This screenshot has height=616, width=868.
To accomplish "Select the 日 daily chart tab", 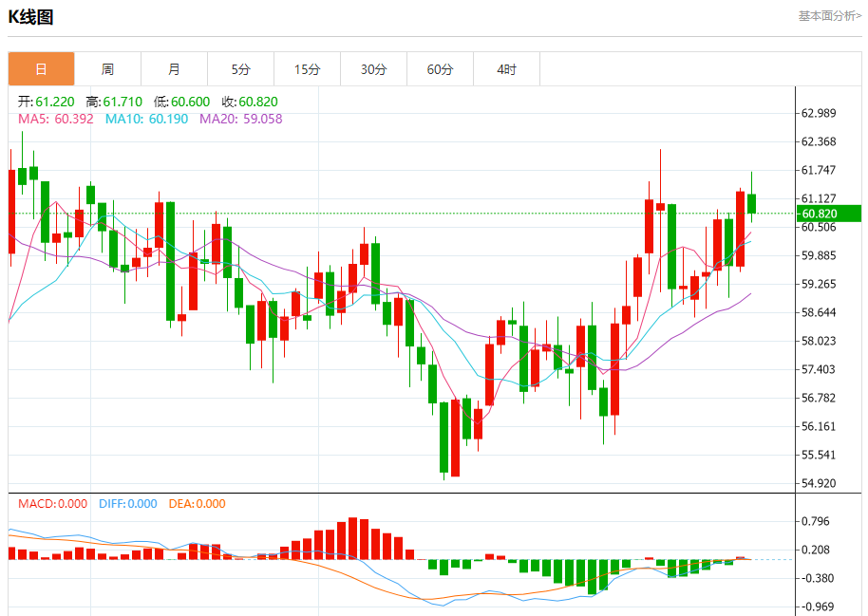I will pyautogui.click(x=41, y=69).
